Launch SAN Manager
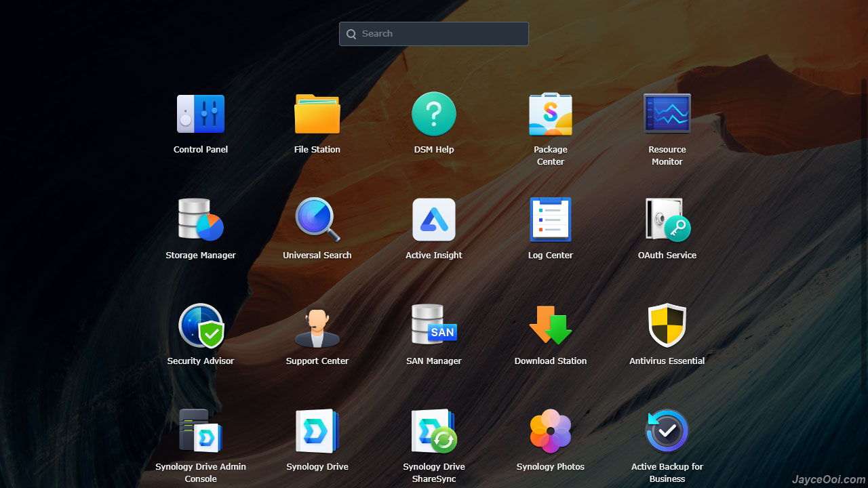 click(434, 325)
